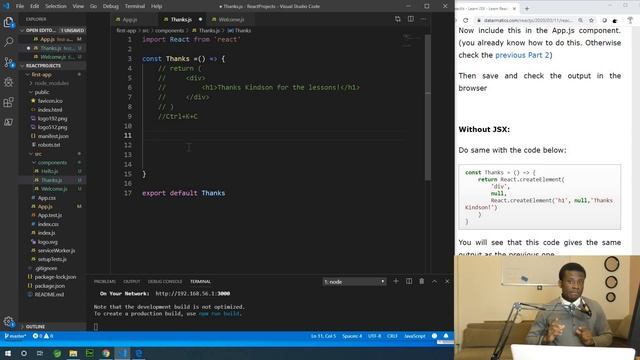Open File Explorer from the taskbar
This screenshot has width=640, height=360.
tap(73, 353)
